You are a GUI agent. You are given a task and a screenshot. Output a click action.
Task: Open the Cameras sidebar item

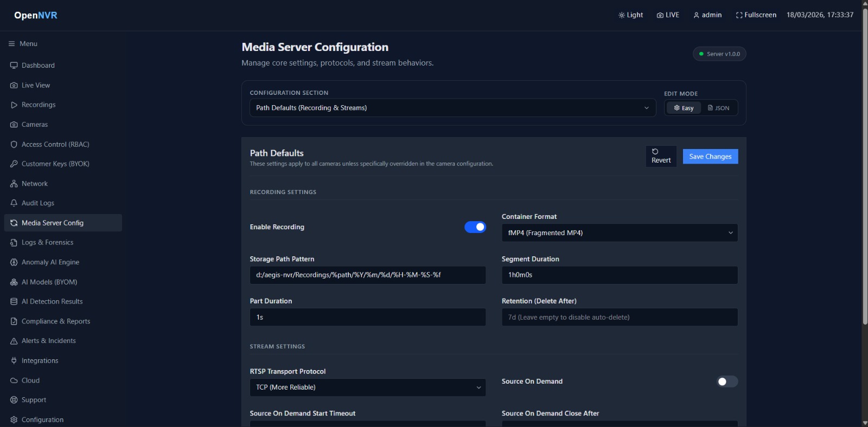pyautogui.click(x=63, y=125)
